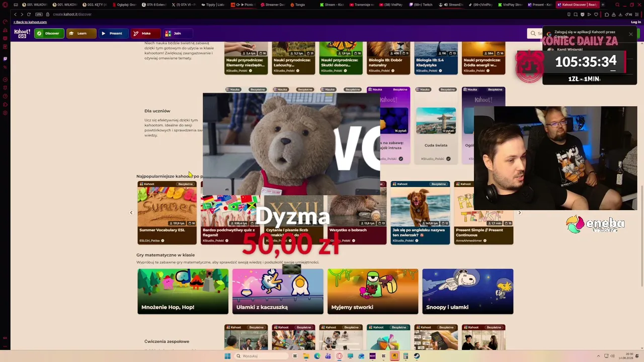
Task: Launch the 'Myjemy stworki' math game
Action: point(373,292)
